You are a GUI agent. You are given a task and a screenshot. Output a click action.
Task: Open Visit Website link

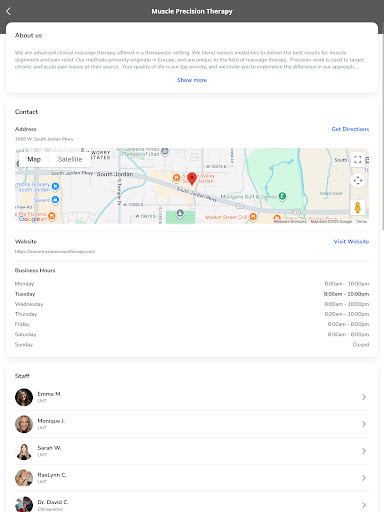[351, 241]
